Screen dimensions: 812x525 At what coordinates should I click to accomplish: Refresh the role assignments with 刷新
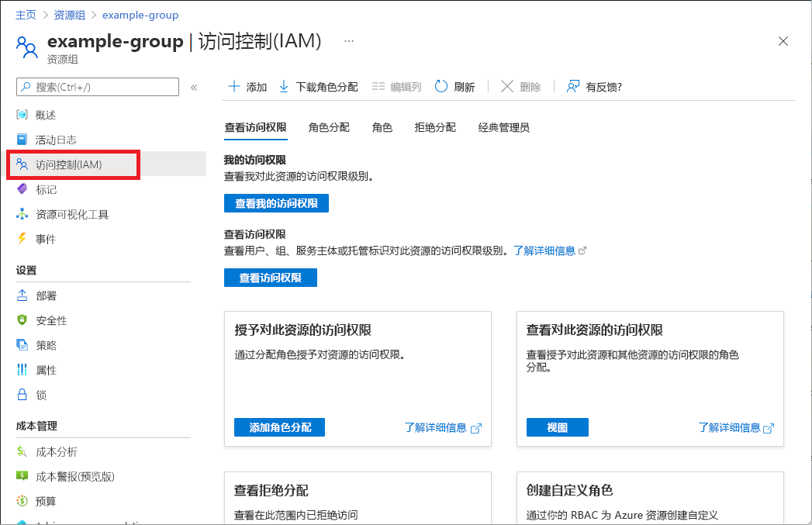(455, 86)
